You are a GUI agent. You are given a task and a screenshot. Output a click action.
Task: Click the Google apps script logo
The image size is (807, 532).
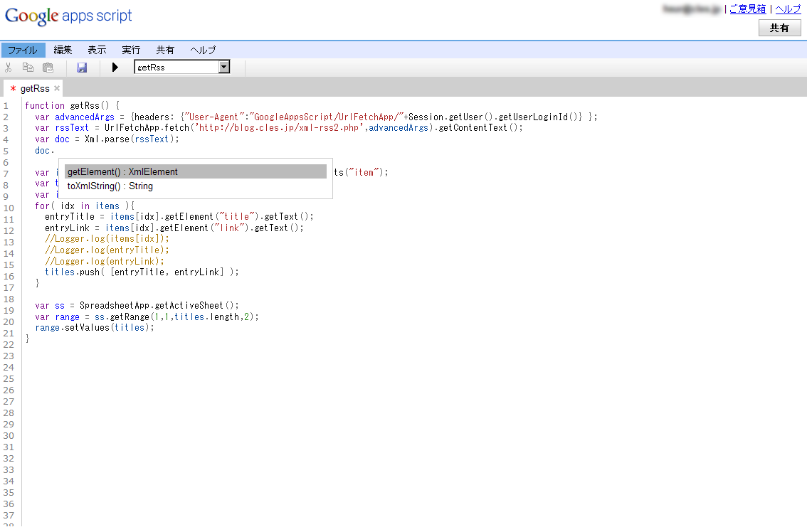point(68,15)
